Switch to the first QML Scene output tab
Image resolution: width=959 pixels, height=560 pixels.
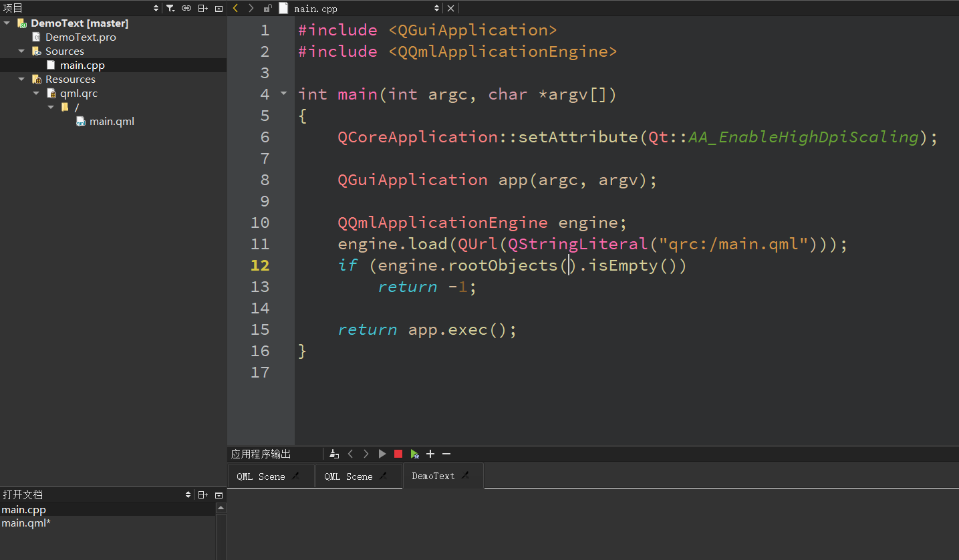click(x=262, y=476)
